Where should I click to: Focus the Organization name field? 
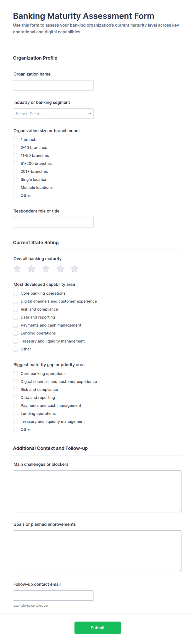tap(53, 85)
